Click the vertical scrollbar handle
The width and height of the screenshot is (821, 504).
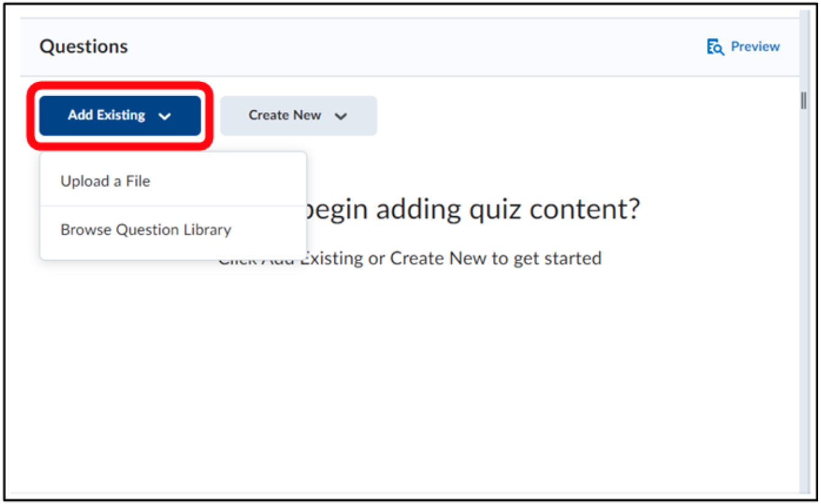804,101
